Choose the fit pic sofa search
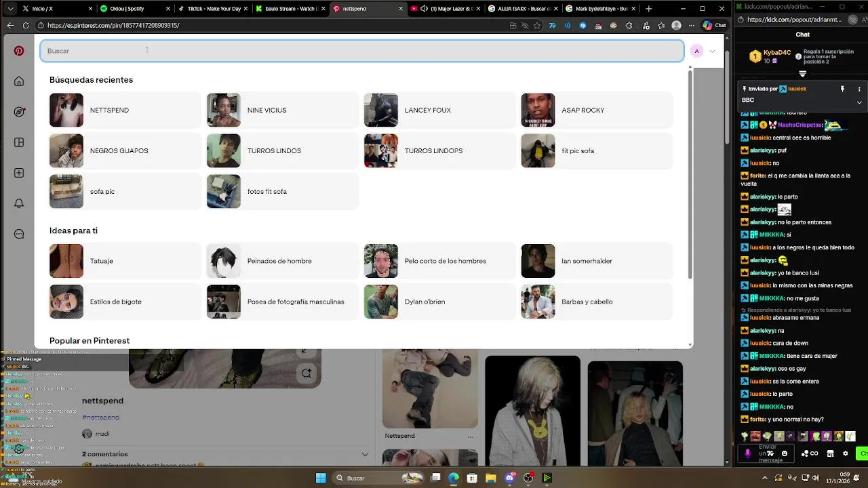Viewport: 868px width, 488px height. [x=597, y=150]
